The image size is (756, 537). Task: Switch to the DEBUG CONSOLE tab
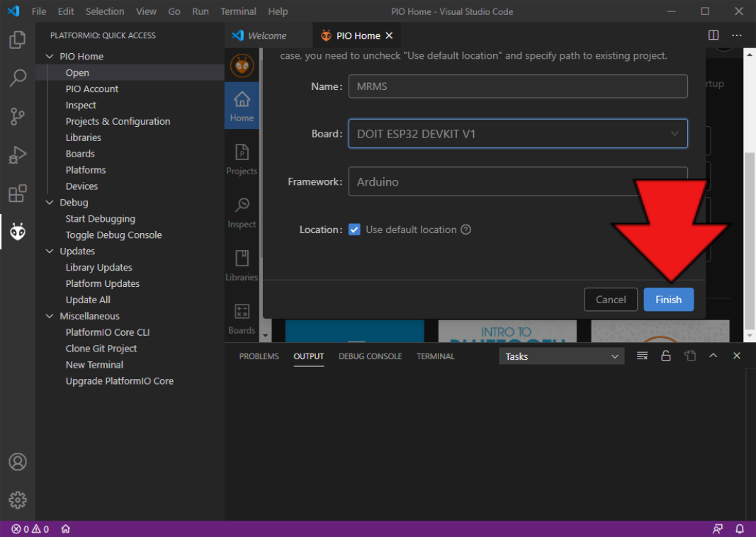coord(370,356)
